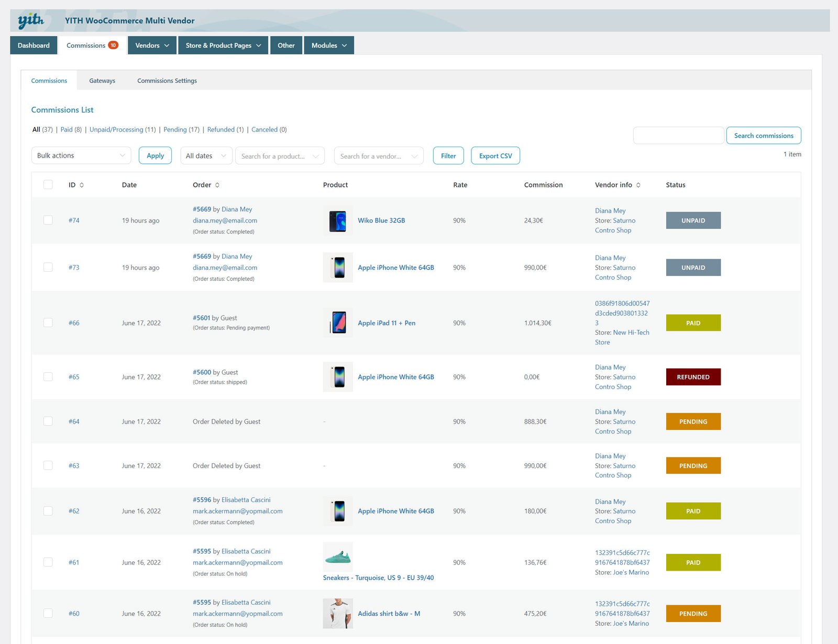
Task: Select checkbox for commission #74
Action: click(x=48, y=220)
